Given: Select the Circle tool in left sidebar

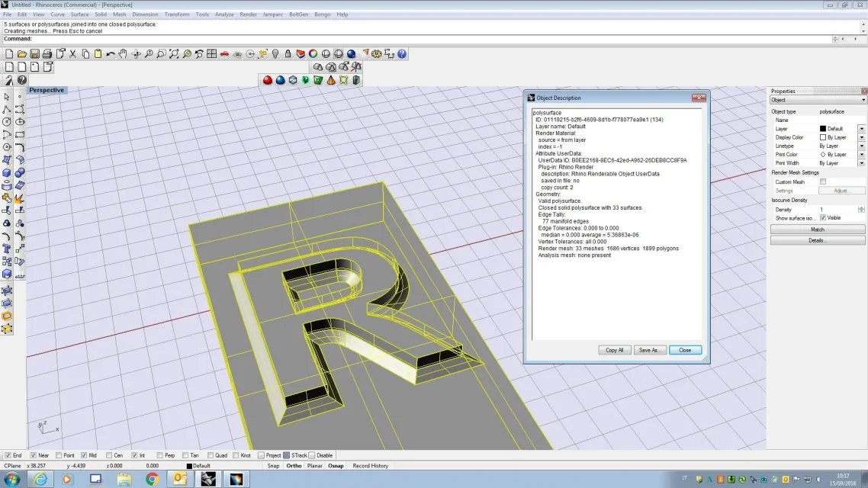Looking at the screenshot, I should tap(7, 122).
